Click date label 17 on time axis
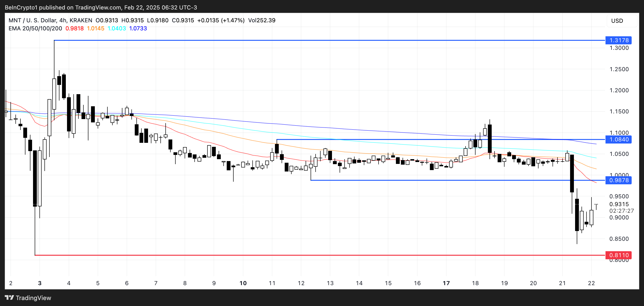Viewport: 644px width, 306px height. click(x=446, y=283)
